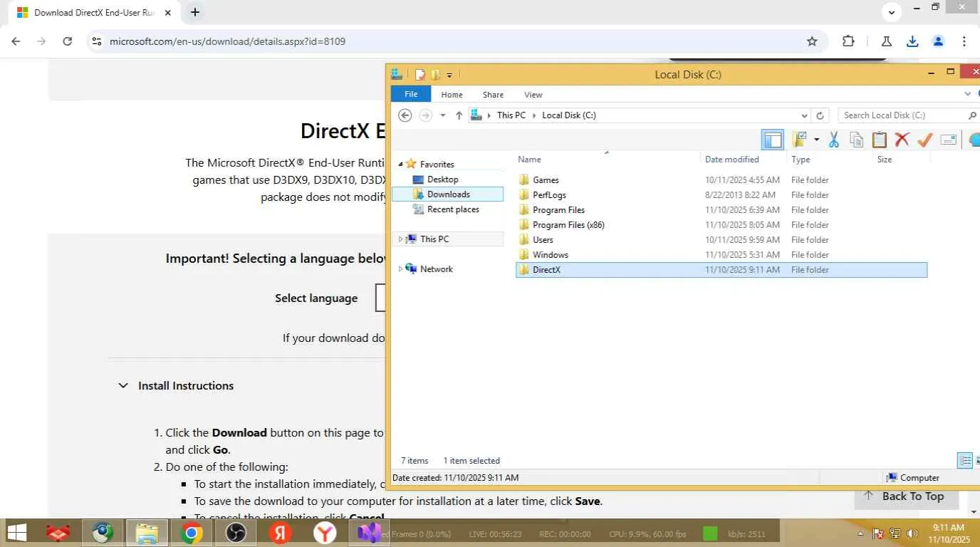The width and height of the screenshot is (980, 547).
Task: Collapse the Favorites tree node
Action: coord(400,165)
